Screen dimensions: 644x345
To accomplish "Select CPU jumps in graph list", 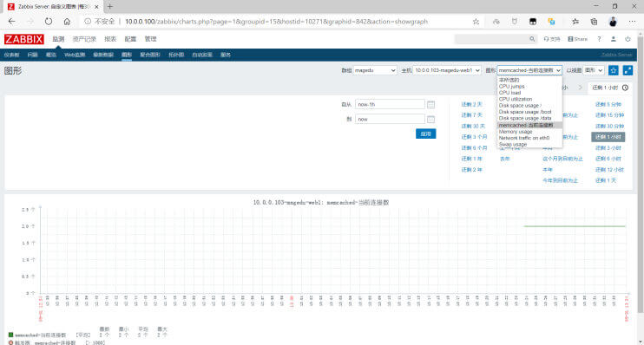I will coord(512,87).
